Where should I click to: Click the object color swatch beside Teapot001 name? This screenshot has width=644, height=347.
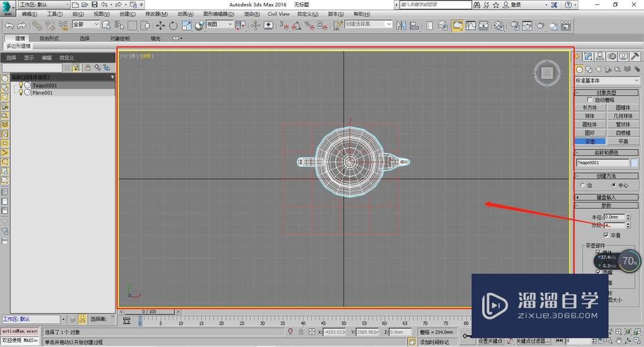634,162
